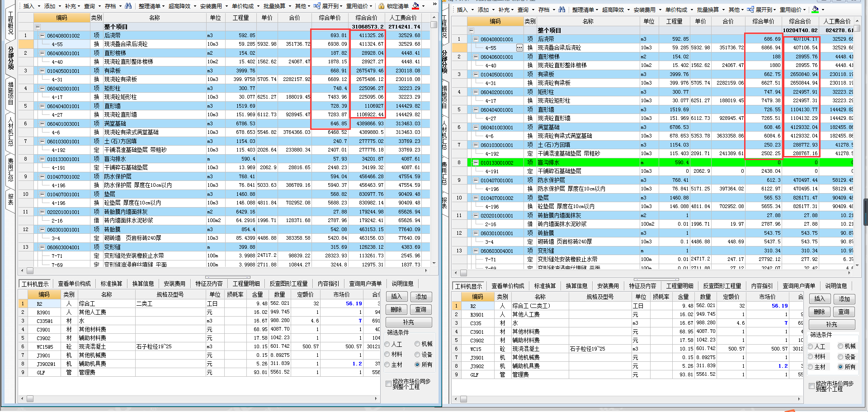The width and height of the screenshot is (868, 412).
Task: Click 编码 column header in right window
Action: pos(495,21)
